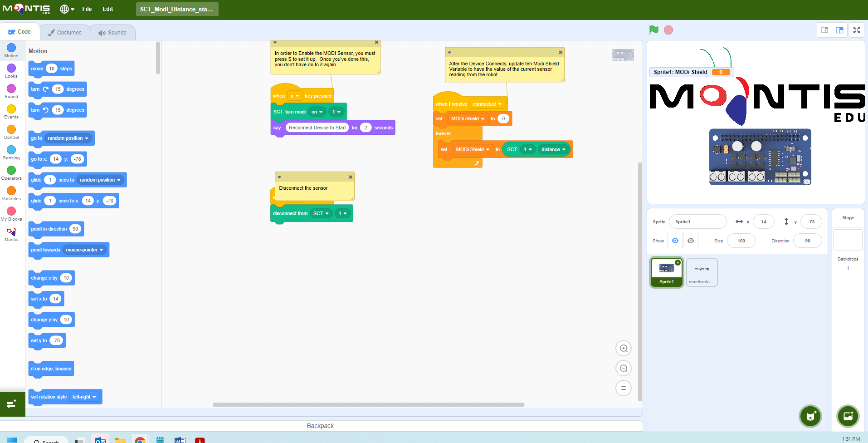This screenshot has width=868, height=443.
Task: Open the File menu
Action: (x=87, y=9)
